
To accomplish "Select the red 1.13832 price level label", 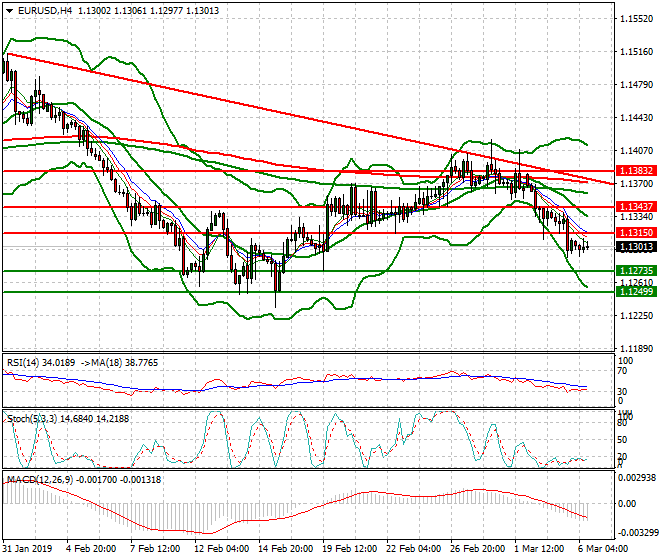I will (636, 171).
